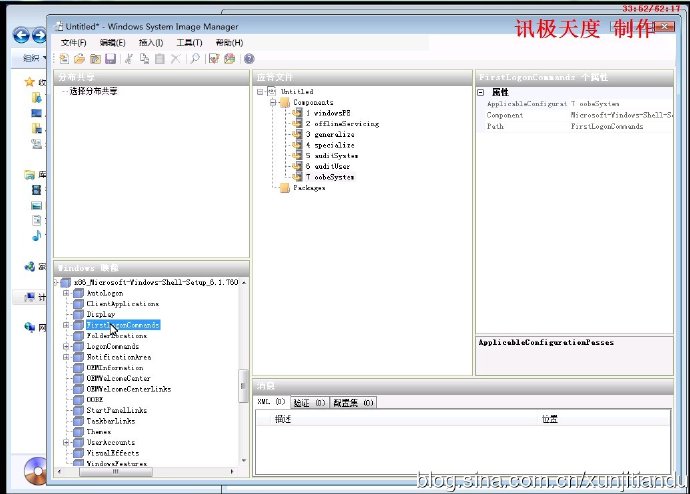690x494 pixels.
Task: Save the answer file with floppy icon
Action: [110, 59]
